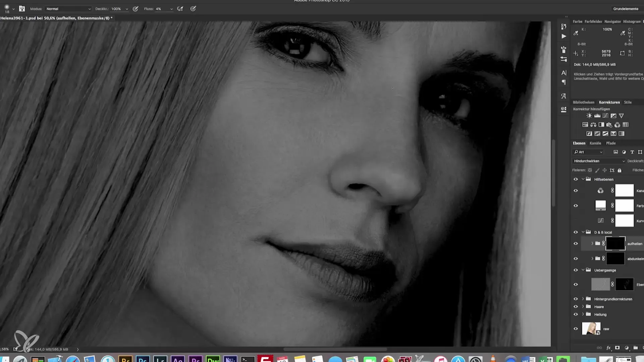This screenshot has height=362, width=644.
Task: Hide the aufhellen layer group
Action: 576,244
